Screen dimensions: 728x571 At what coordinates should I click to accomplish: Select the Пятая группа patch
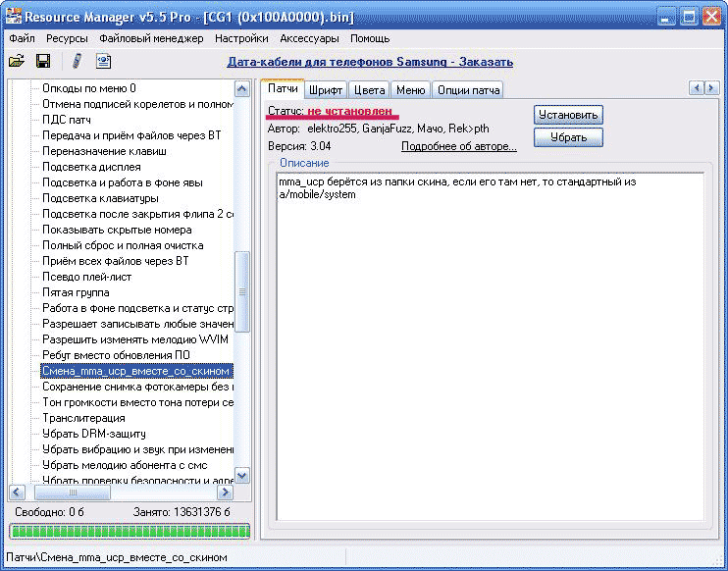coord(76,293)
